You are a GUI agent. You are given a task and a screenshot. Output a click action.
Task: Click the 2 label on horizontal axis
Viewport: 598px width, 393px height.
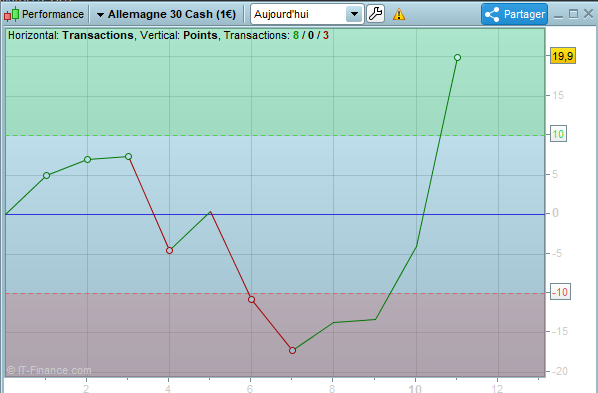[86, 388]
